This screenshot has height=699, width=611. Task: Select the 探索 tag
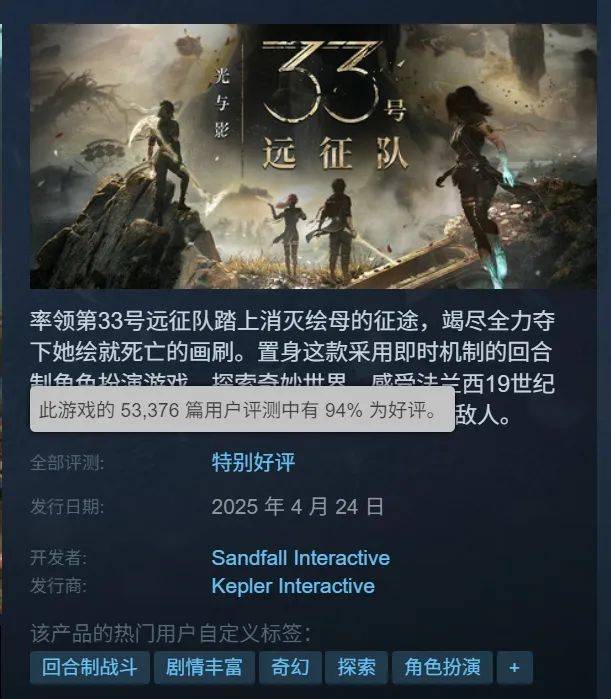coord(356,667)
